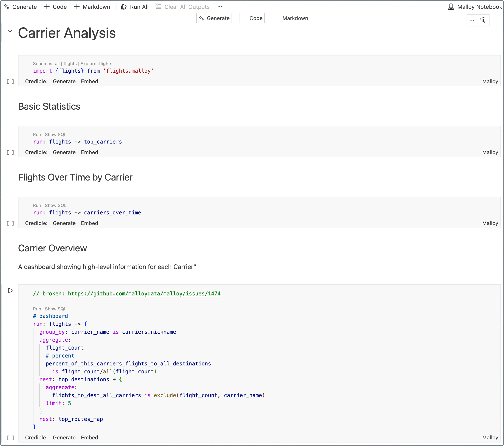
Task: Click the Malloy Notebook icon
Action: 451,7
